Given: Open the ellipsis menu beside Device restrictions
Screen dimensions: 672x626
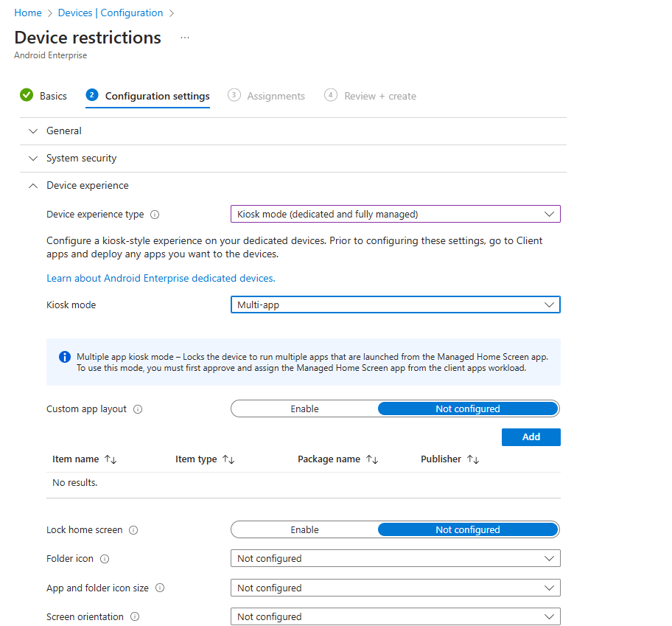Looking at the screenshot, I should coord(185,38).
